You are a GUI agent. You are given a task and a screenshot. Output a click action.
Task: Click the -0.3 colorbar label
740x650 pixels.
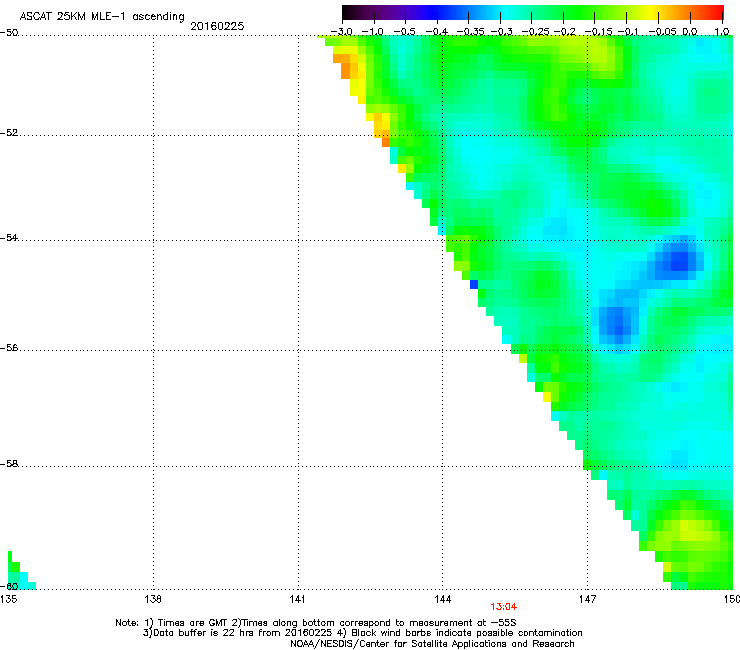502,32
